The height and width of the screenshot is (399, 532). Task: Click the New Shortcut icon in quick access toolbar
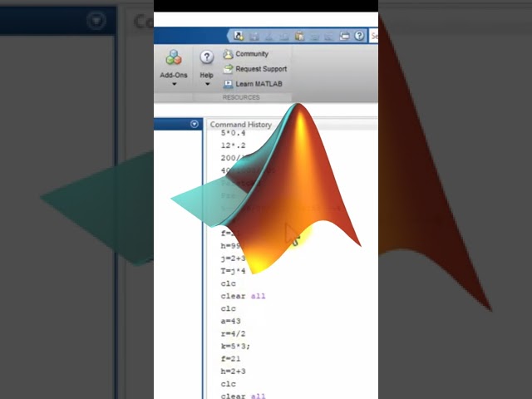coord(239,36)
